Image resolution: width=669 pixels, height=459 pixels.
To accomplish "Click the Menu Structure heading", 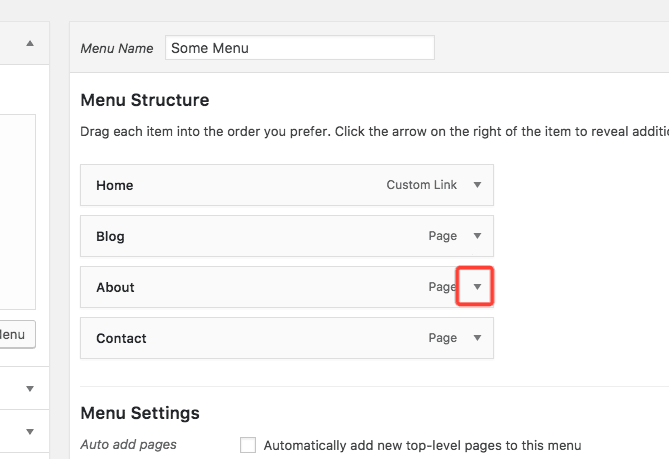I will pyautogui.click(x=145, y=100).
